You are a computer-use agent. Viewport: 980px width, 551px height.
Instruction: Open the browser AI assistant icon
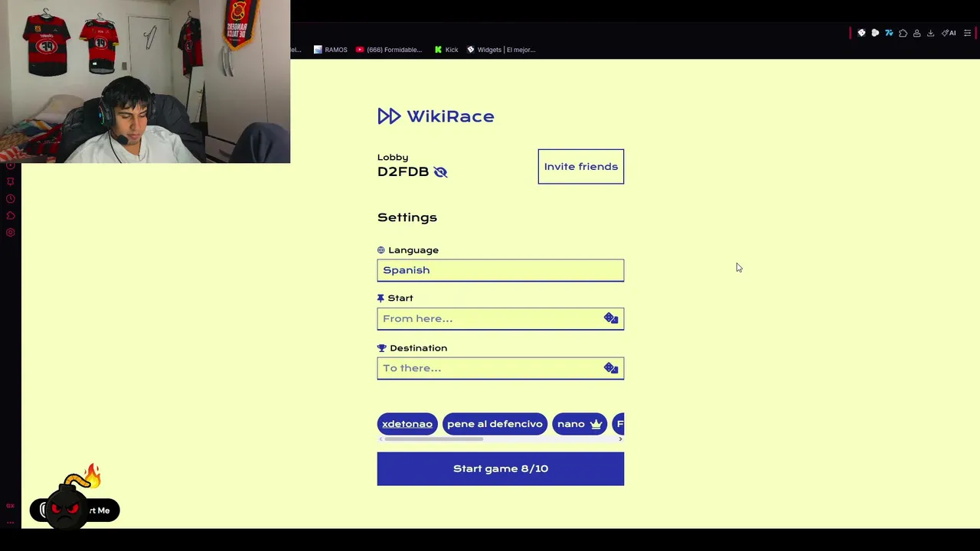click(949, 34)
